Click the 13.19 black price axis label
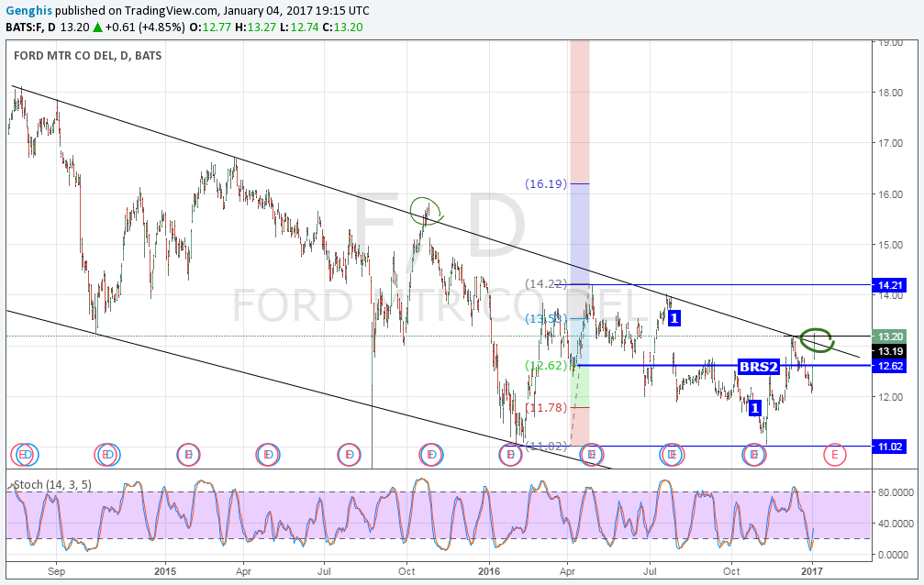This screenshot has width=924, height=585. [890, 352]
